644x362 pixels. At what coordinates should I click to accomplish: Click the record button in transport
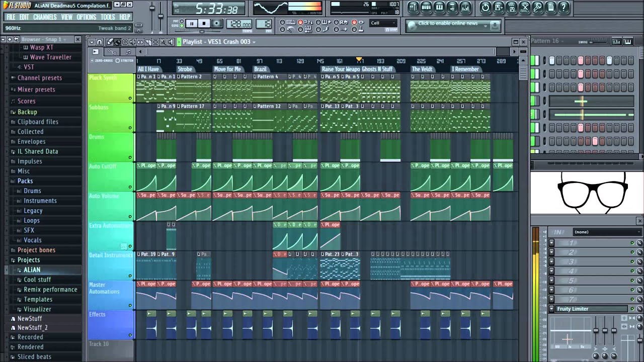[x=217, y=24]
